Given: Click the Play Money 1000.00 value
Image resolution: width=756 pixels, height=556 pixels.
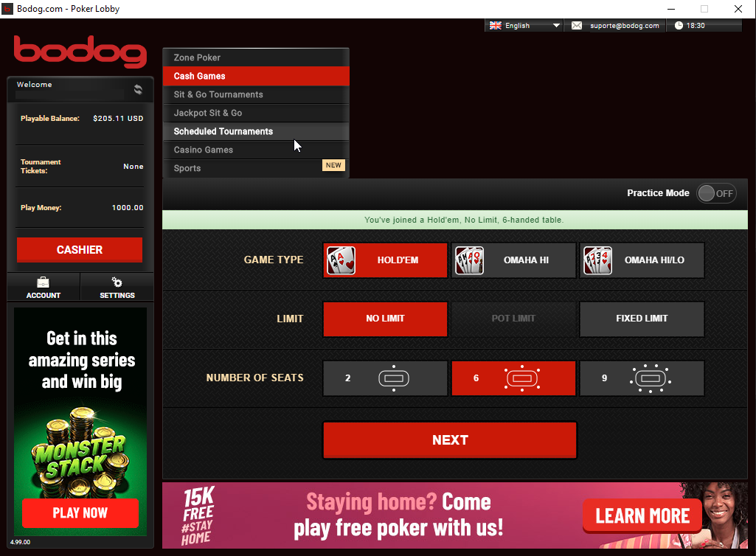Looking at the screenshot, I should (128, 207).
